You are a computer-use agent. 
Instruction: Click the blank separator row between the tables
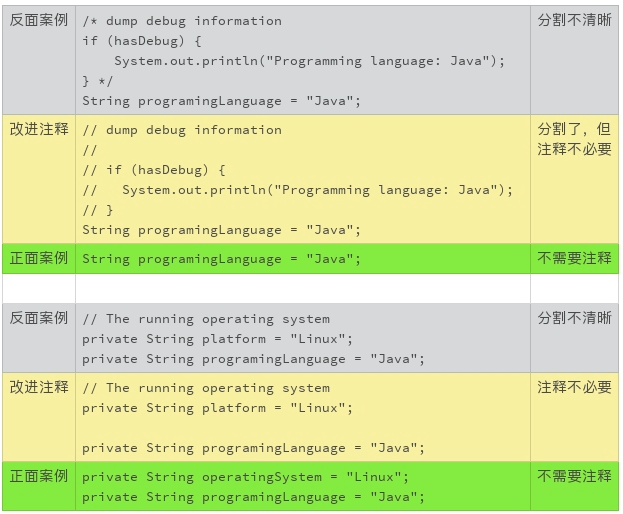coord(310,289)
